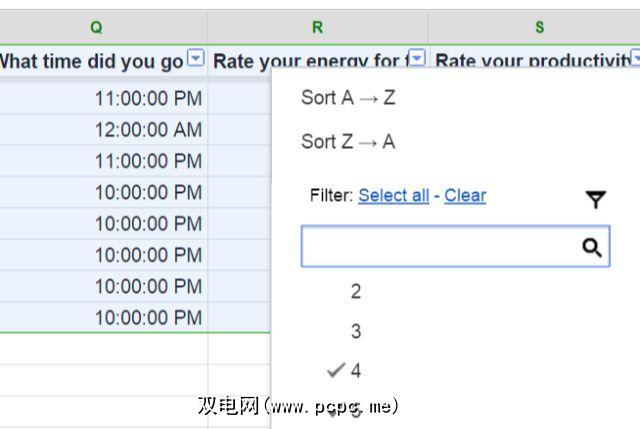640x429 pixels.
Task: Click the Select all link
Action: point(393,195)
